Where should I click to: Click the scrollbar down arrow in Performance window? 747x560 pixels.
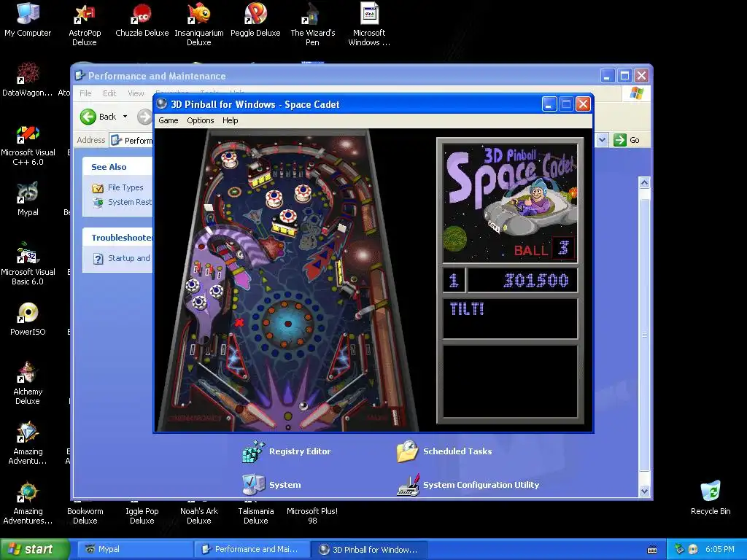[x=645, y=491]
